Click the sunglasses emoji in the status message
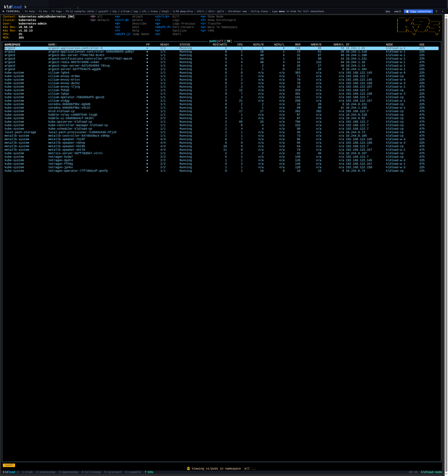This screenshot has width=448, height=476. [188, 469]
